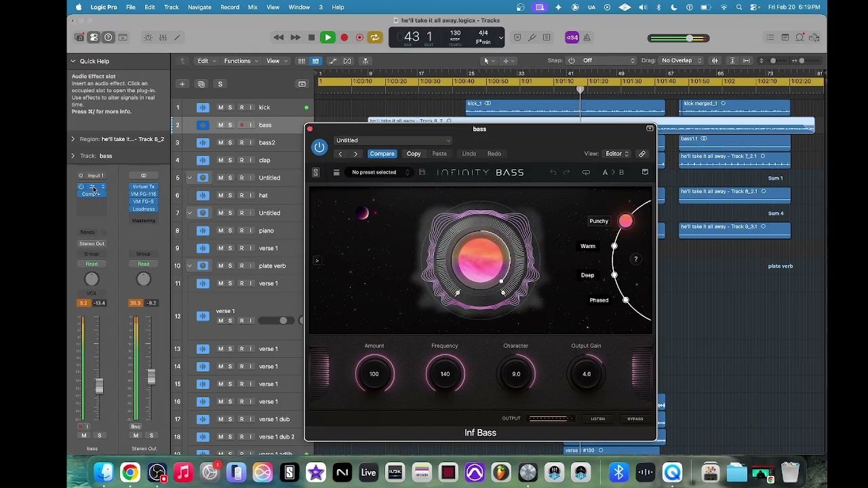The image size is (868, 488).
Task: Toggle the Inspector panel icon
Action: [x=94, y=37]
